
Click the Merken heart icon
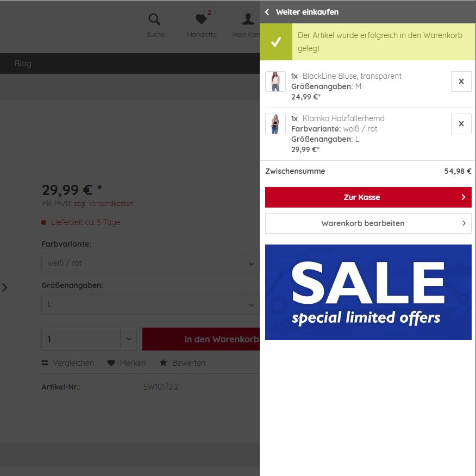point(111,363)
